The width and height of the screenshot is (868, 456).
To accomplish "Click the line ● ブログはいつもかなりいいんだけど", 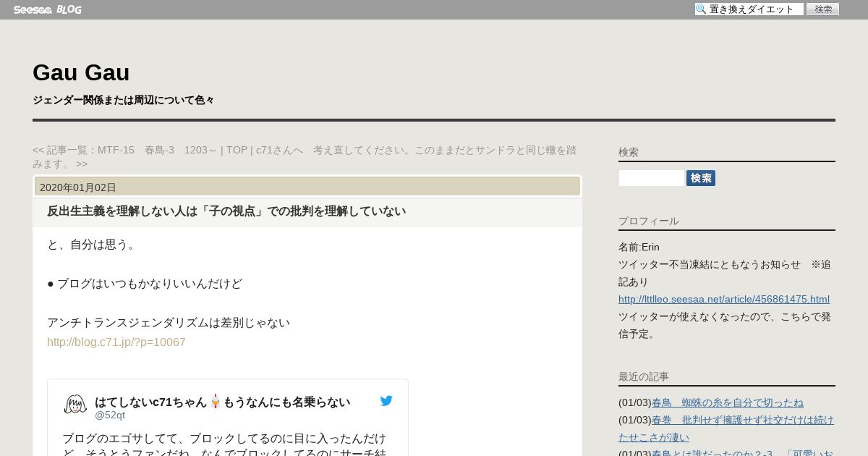I will [x=145, y=284].
